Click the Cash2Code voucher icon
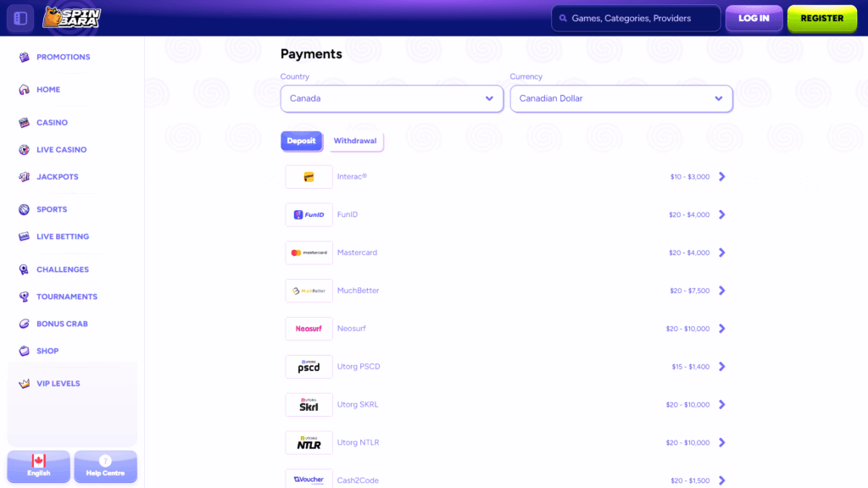Screen dimensions: 868x488 [x=309, y=479]
